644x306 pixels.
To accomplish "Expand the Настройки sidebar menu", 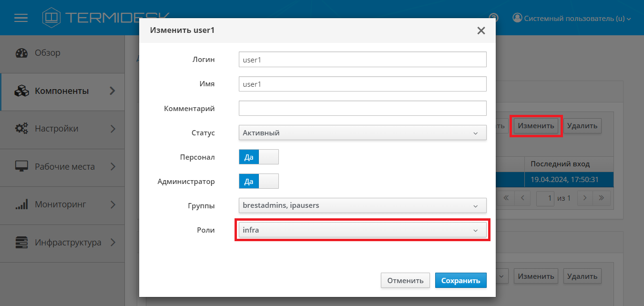I will coord(112,129).
